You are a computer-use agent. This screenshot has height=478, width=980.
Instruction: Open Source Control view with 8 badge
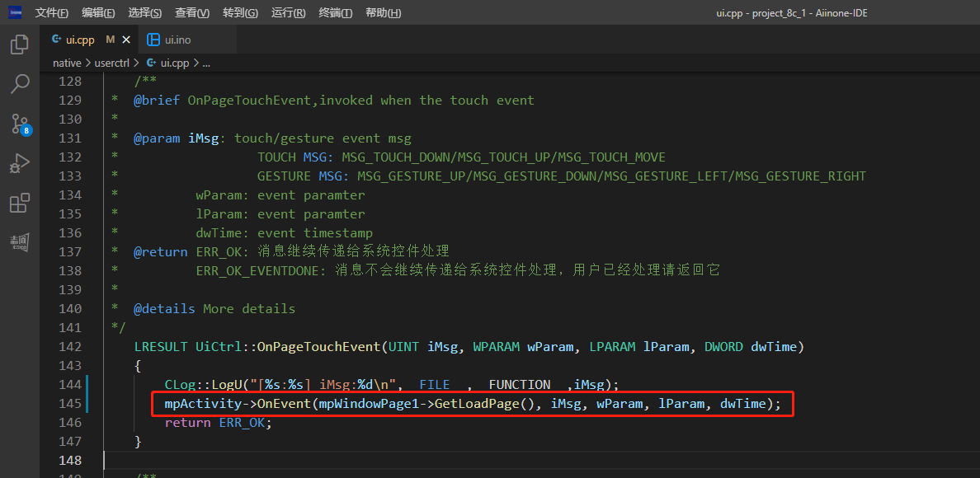point(20,124)
